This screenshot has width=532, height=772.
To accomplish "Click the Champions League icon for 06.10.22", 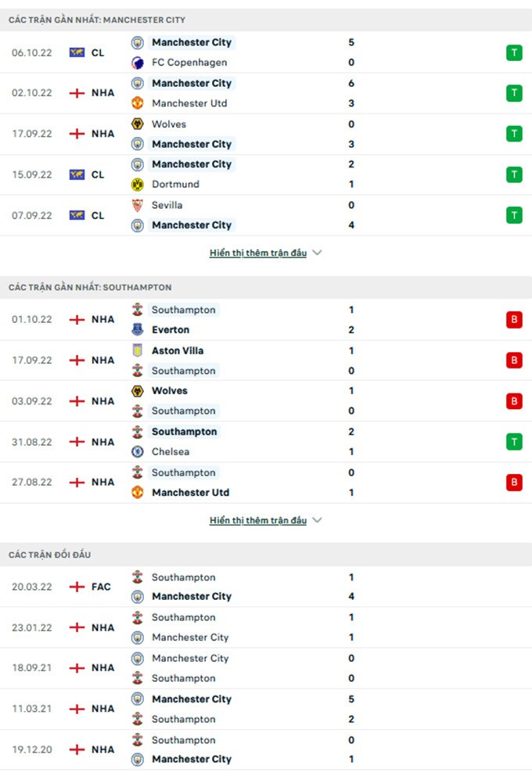I will [x=77, y=52].
